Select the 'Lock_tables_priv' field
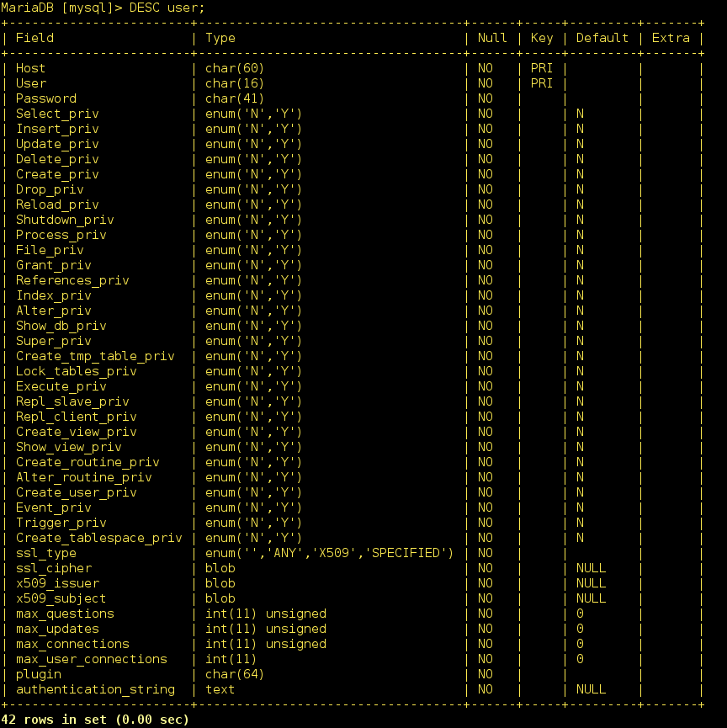Image resolution: width=727 pixels, height=728 pixels. [76, 371]
